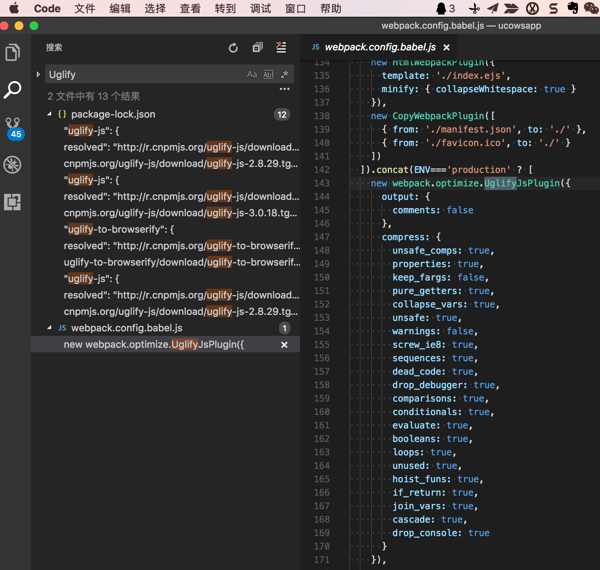Click the Search icon in activity bar
This screenshot has height=570, width=600.
pyautogui.click(x=13, y=91)
